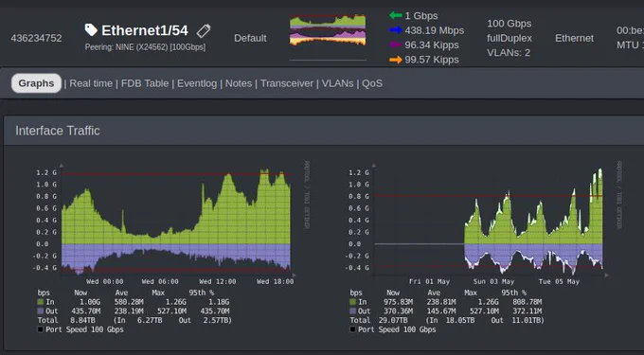Open the daily Interface Traffic graph
Image resolution: width=644 pixels, height=355 pixels.
coord(172,246)
